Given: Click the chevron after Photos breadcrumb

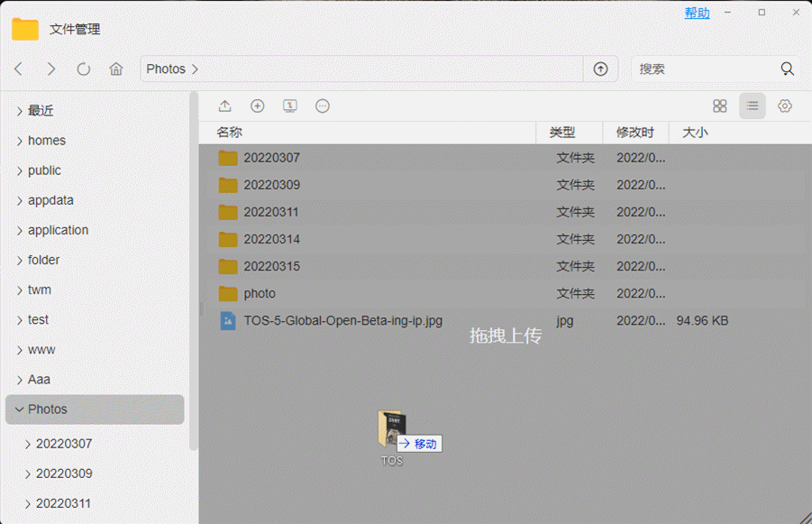Looking at the screenshot, I should point(196,69).
